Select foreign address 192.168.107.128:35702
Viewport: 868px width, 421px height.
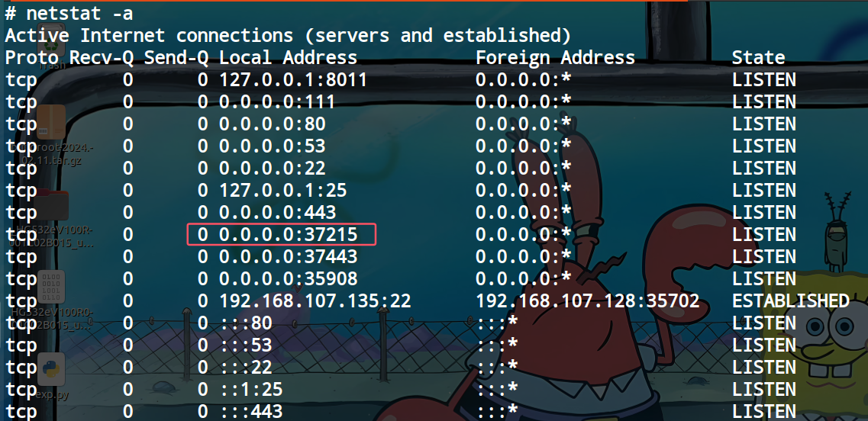[587, 301]
